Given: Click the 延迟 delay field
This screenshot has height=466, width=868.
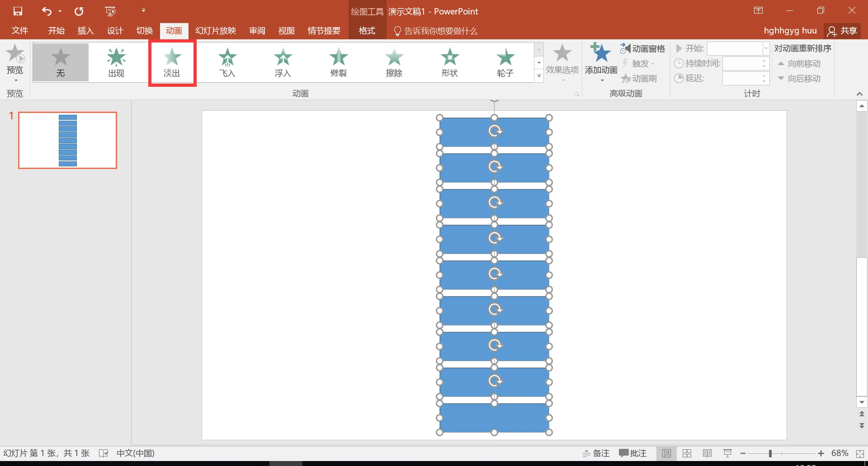Looking at the screenshot, I should pyautogui.click(x=741, y=78).
